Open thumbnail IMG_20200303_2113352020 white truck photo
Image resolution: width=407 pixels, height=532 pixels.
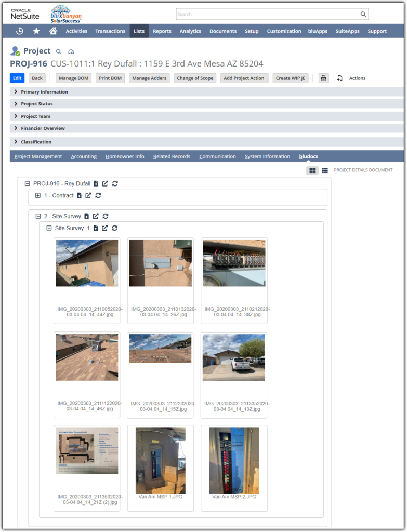tap(234, 357)
